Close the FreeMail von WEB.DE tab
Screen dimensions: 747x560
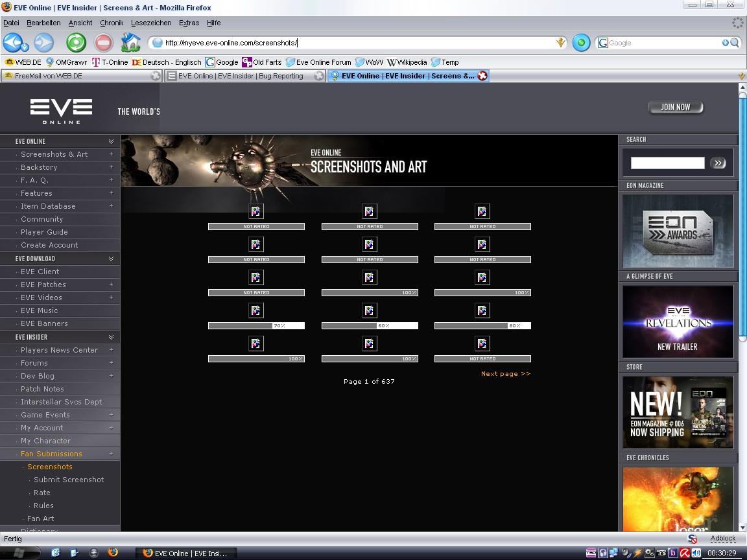(x=156, y=76)
